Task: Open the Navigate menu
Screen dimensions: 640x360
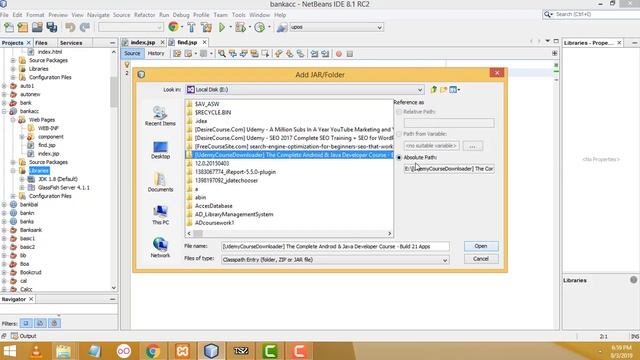Action: pyautogui.click(x=98, y=15)
